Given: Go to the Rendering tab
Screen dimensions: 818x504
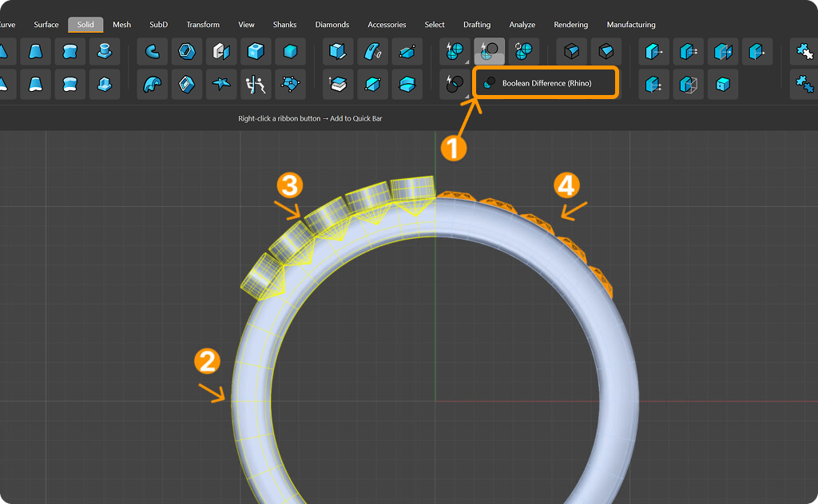Looking at the screenshot, I should pos(570,25).
